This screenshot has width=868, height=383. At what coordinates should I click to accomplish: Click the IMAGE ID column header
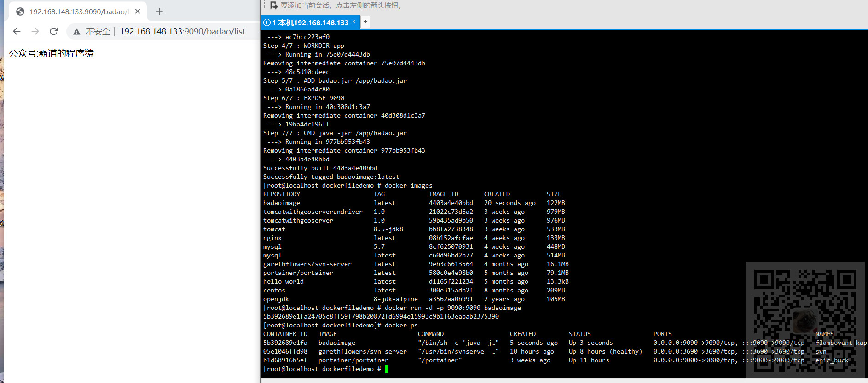444,194
